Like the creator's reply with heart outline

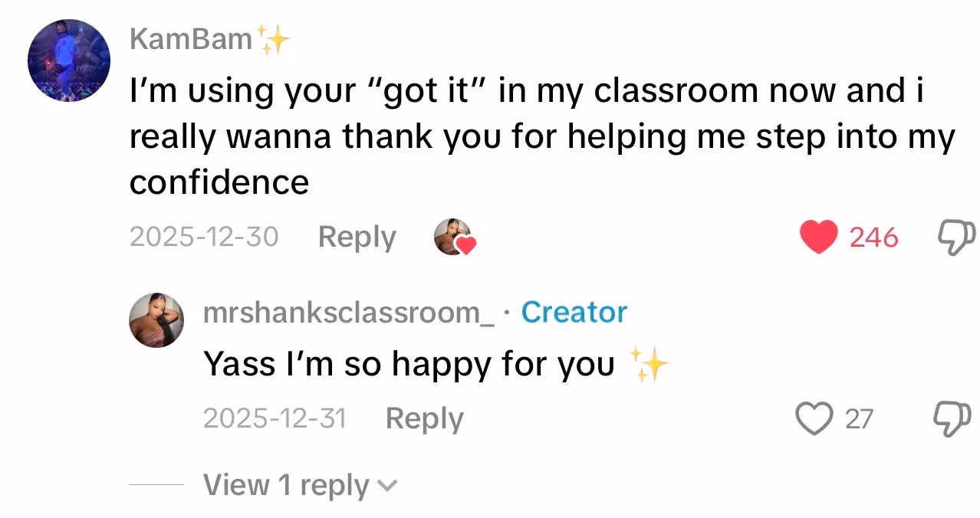click(x=814, y=418)
